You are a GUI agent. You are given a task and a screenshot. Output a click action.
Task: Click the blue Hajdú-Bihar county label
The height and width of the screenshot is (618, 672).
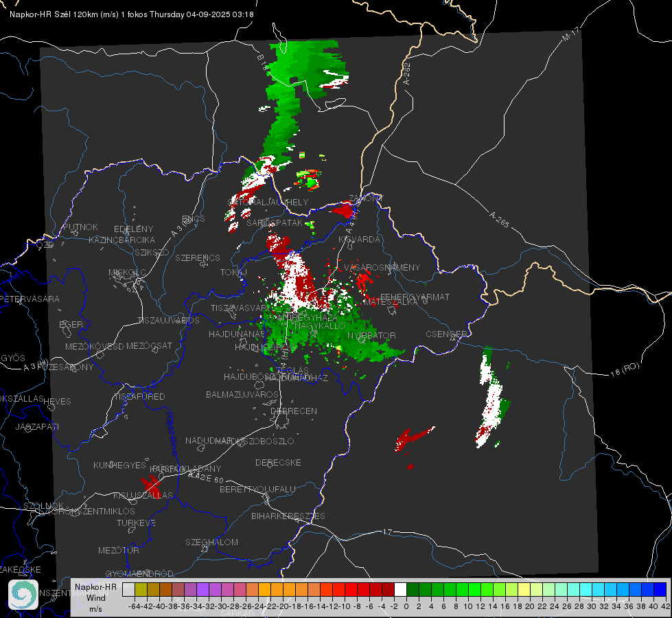(171, 434)
